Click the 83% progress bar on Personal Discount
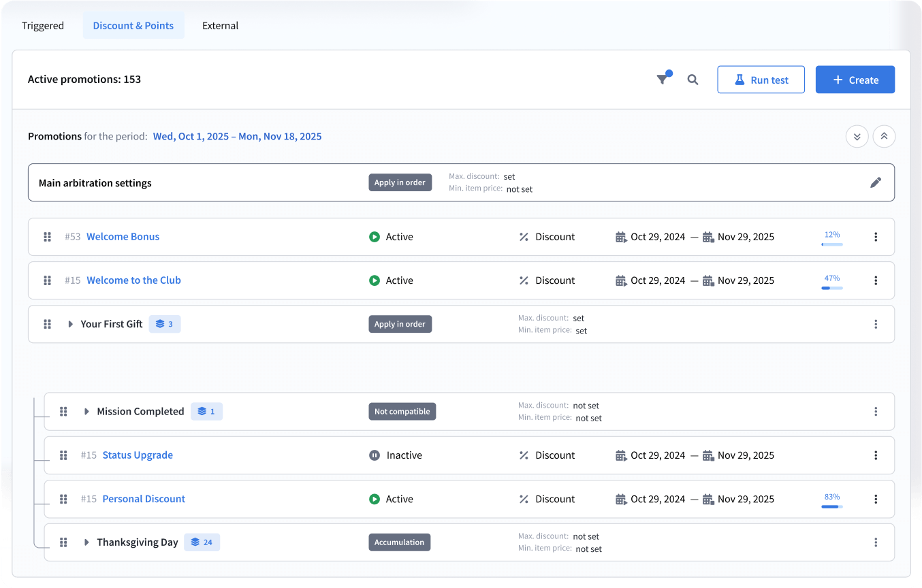922x588 pixels. tap(831, 506)
